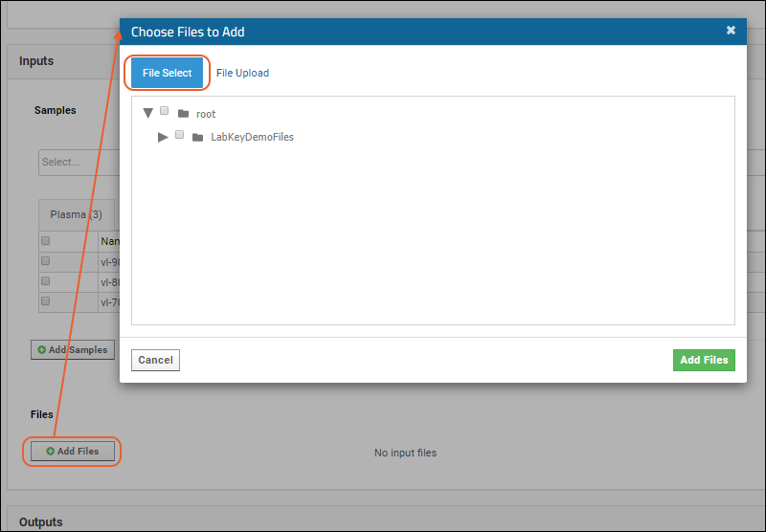Click the Samples Select... input field
The height and width of the screenshot is (532, 766).
[79, 163]
